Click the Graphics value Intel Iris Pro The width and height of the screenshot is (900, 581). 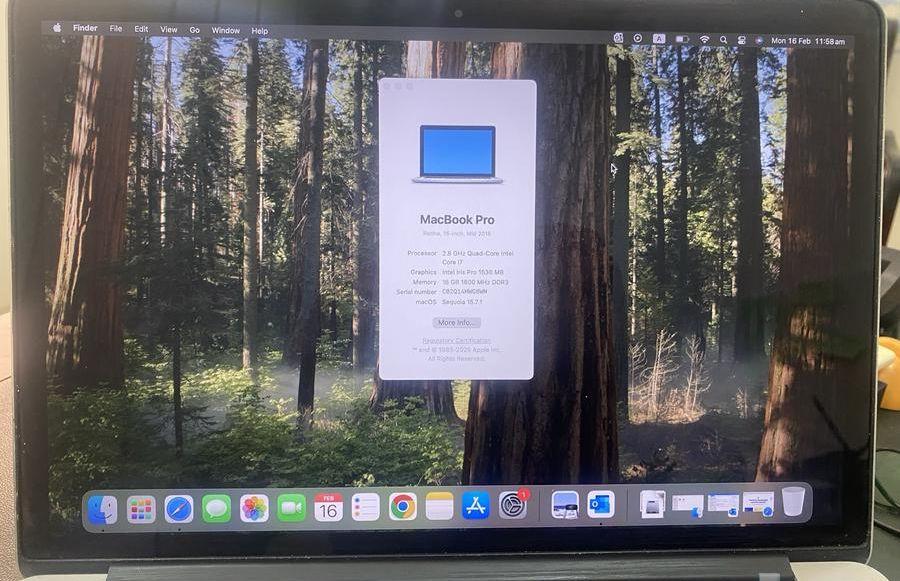coord(473,272)
